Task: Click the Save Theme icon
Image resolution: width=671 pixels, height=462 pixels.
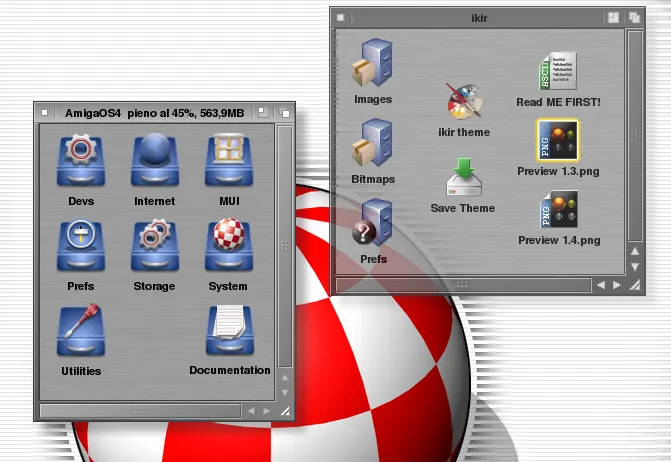Action: (463, 178)
